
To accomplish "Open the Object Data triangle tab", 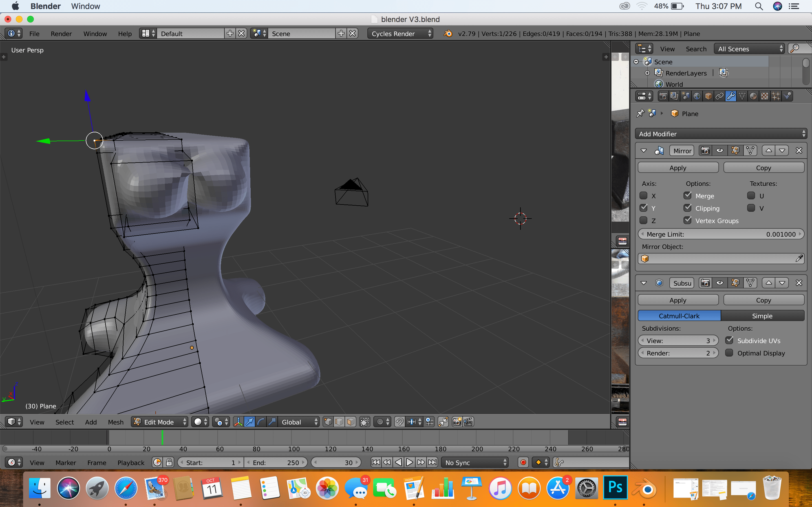I will (742, 96).
